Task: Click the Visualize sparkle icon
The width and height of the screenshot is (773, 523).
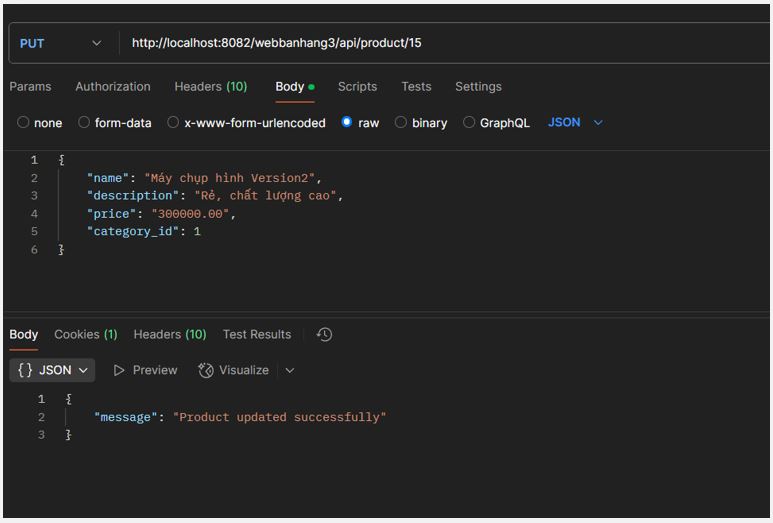Action: (206, 370)
